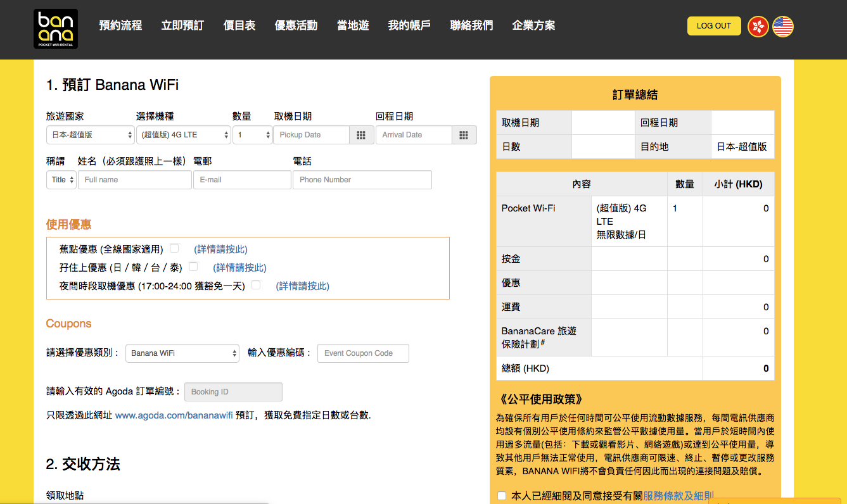
Task: Click the Phone Number input field
Action: (x=362, y=180)
